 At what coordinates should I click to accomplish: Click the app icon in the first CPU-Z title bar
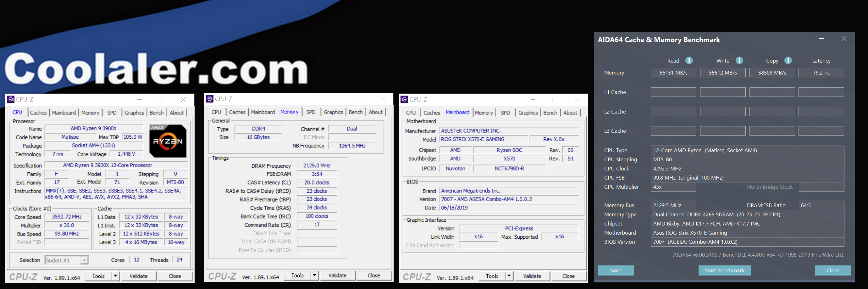click(11, 99)
